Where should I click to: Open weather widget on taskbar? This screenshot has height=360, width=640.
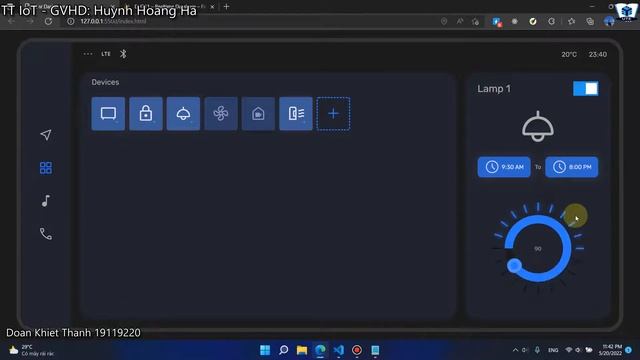[31, 350]
